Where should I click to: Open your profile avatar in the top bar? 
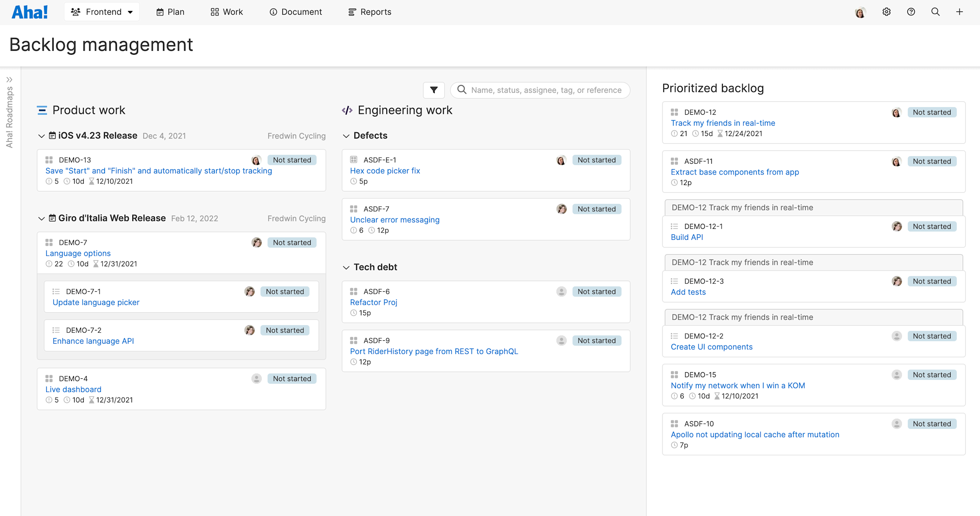coord(860,12)
